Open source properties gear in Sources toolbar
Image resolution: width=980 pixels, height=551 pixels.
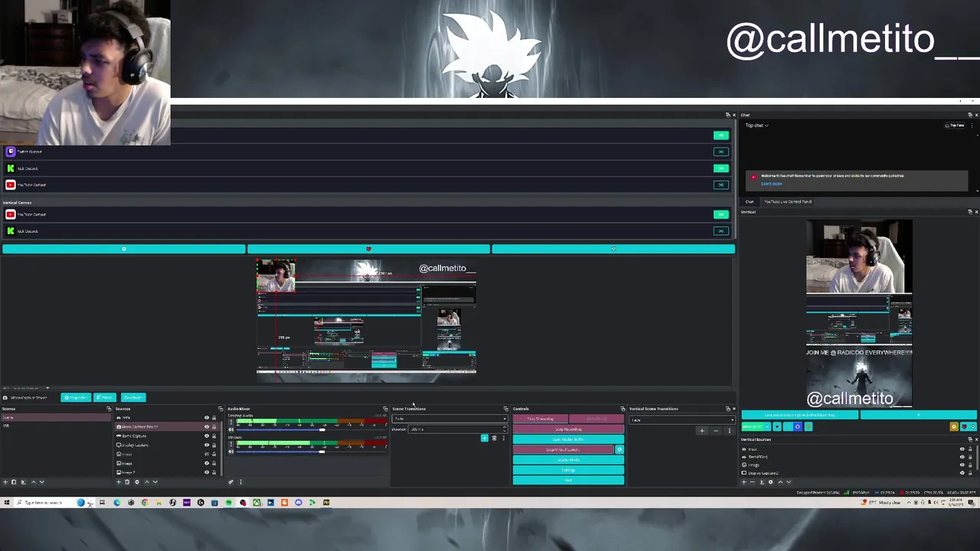pyautogui.click(x=137, y=482)
